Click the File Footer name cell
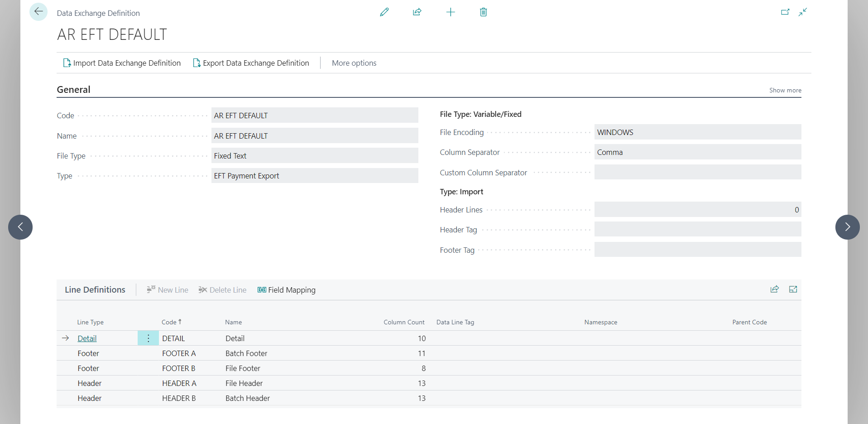Viewport: 868px width, 424px height. (x=243, y=368)
